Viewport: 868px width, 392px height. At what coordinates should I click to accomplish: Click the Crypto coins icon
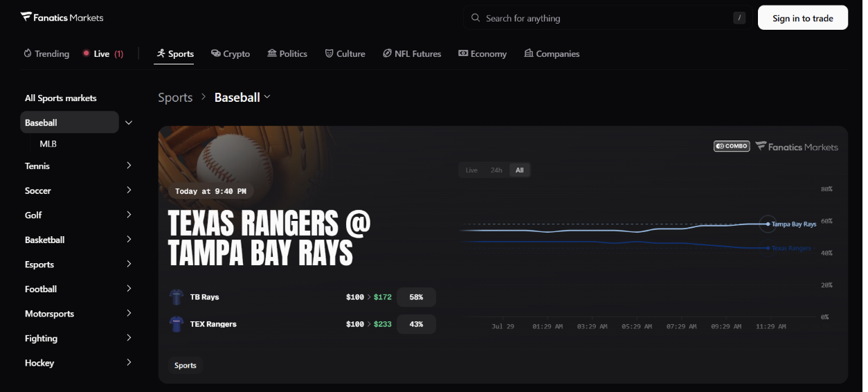(x=216, y=53)
